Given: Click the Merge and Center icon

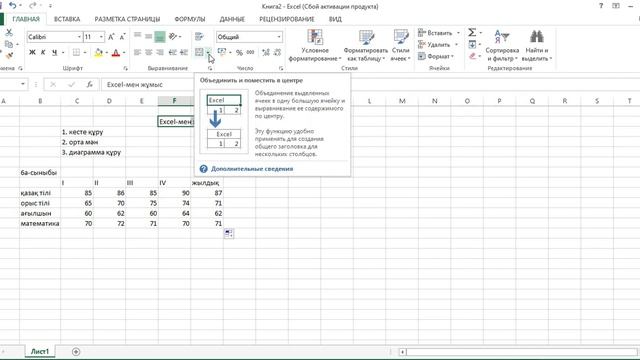Looking at the screenshot, I should 199,52.
